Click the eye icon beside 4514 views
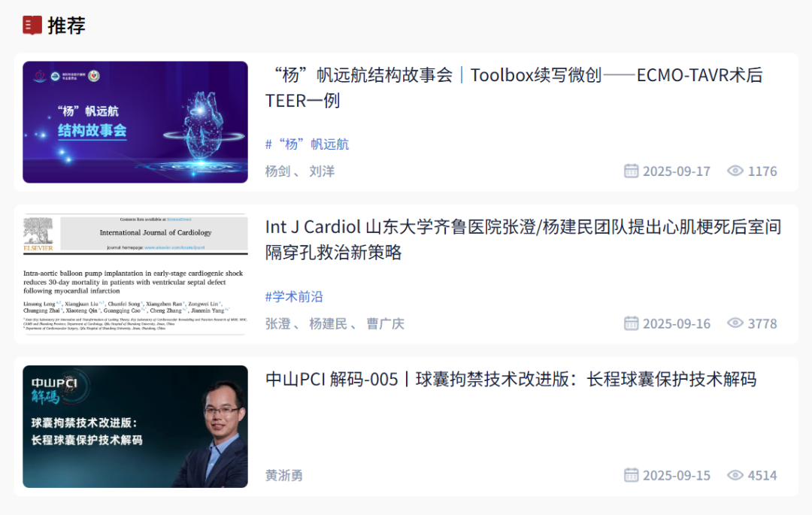 pyautogui.click(x=735, y=474)
